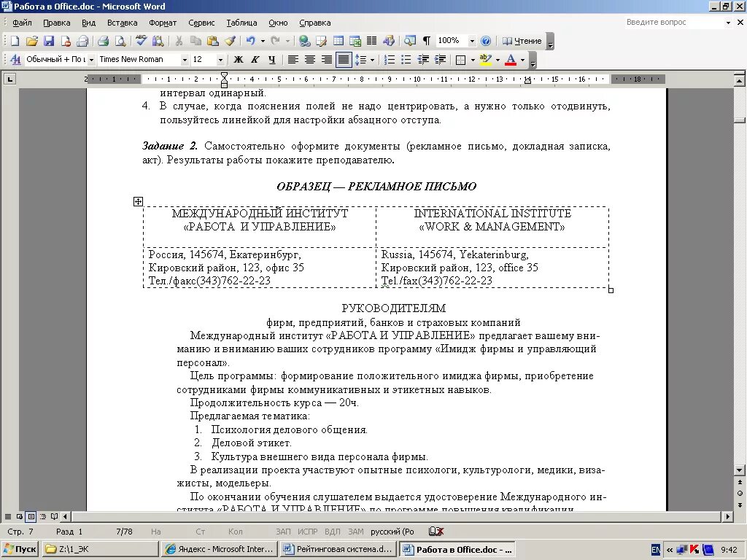This screenshot has height=560, width=747.
Task: Apply bulleted list formatting
Action: pyautogui.click(x=406, y=60)
